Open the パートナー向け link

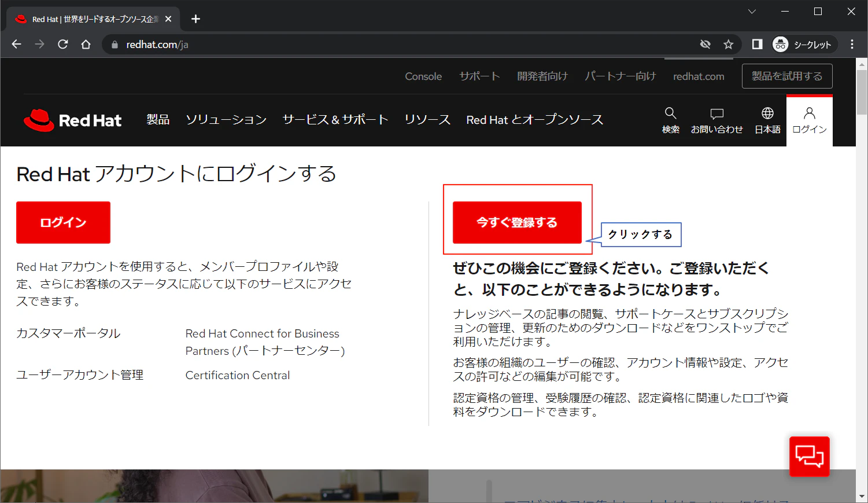[620, 76]
